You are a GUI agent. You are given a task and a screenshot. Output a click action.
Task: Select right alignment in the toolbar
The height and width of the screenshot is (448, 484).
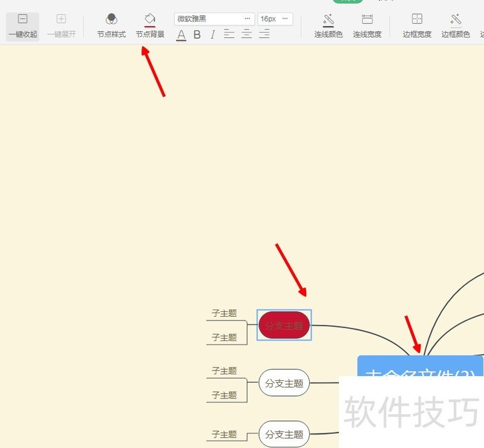264,34
